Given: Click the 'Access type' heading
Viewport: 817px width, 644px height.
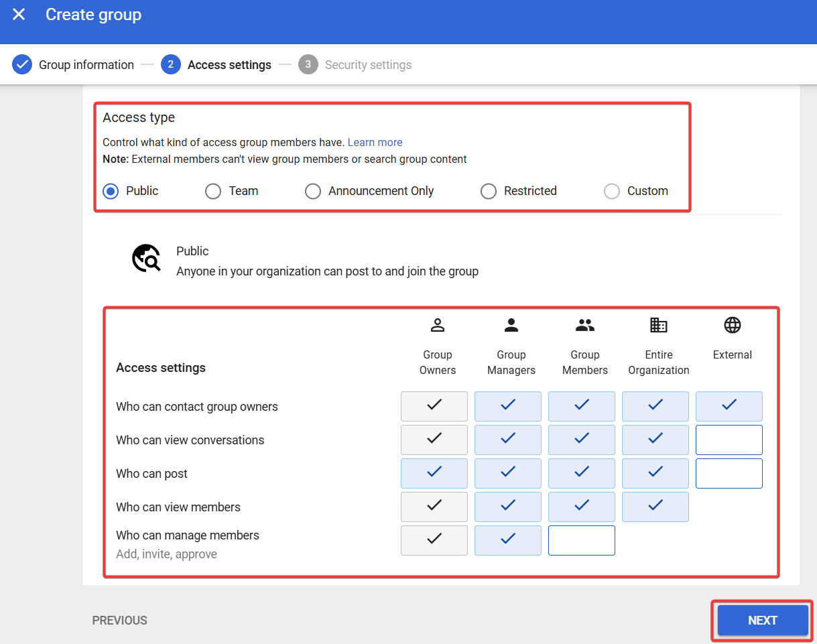Looking at the screenshot, I should pyautogui.click(x=139, y=117).
